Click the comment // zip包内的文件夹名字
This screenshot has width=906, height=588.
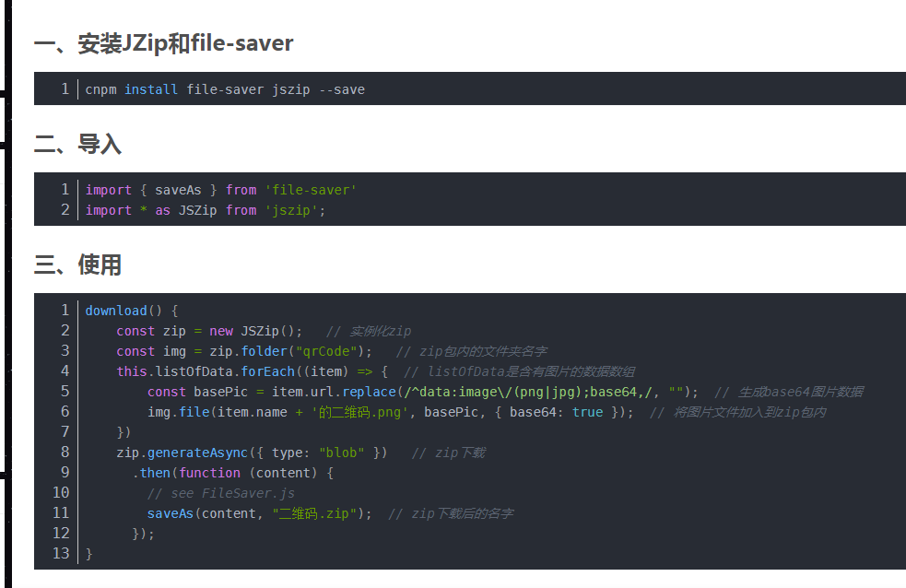point(472,351)
